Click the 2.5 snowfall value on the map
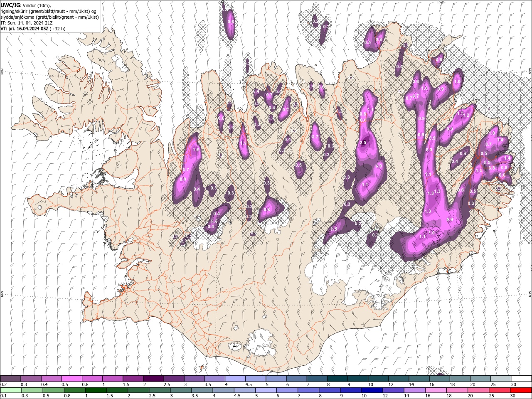This screenshot has width=532, height=399. pos(363,143)
